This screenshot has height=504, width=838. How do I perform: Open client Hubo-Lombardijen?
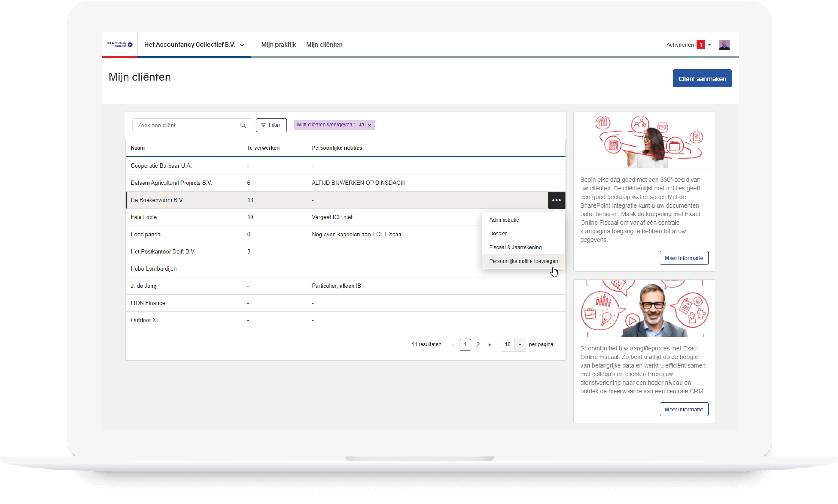[x=154, y=269]
